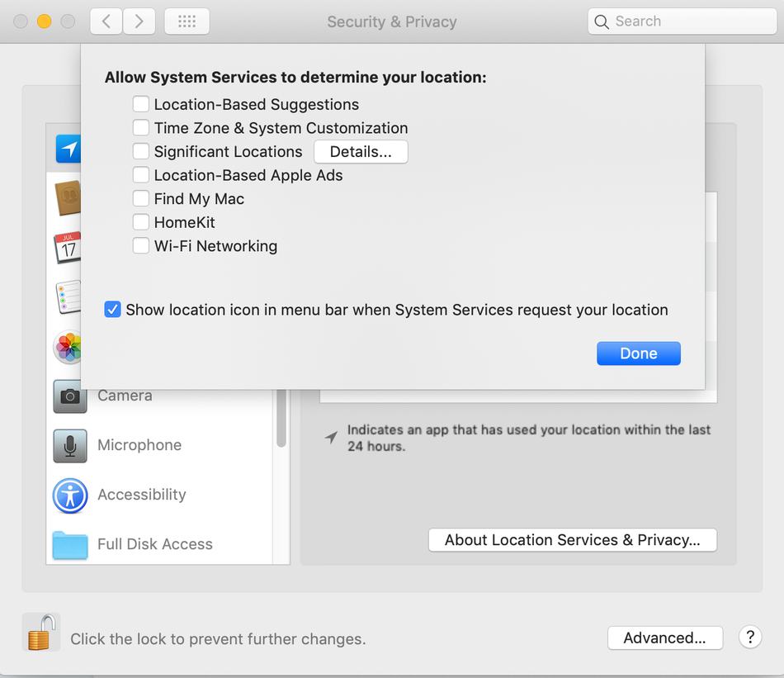Viewport: 784px width, 678px height.
Task: Click the Full Disk Access folder icon
Action: [x=70, y=545]
